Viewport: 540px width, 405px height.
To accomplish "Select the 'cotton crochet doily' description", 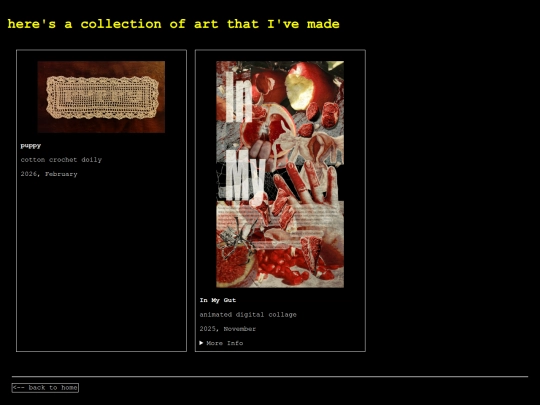I will (61, 160).
